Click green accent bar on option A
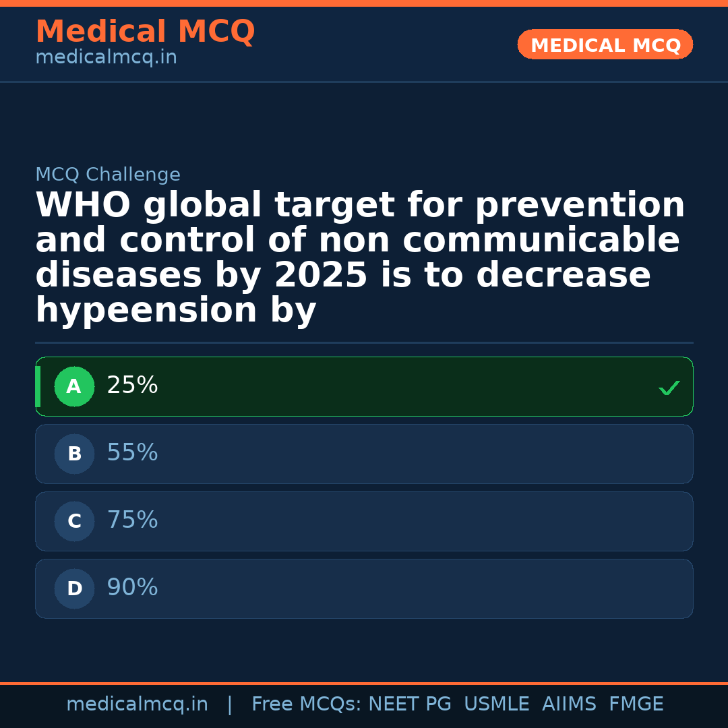Screen dimensions: 728x728 (38, 387)
